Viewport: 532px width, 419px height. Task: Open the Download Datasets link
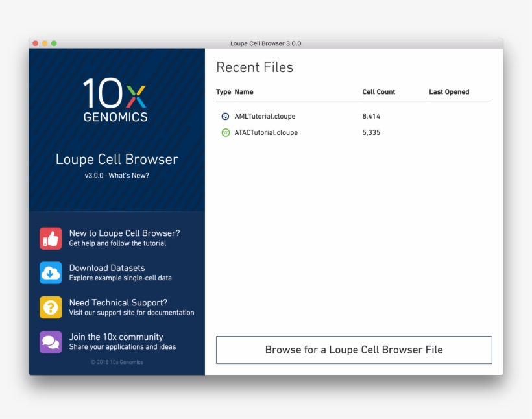click(x=107, y=268)
